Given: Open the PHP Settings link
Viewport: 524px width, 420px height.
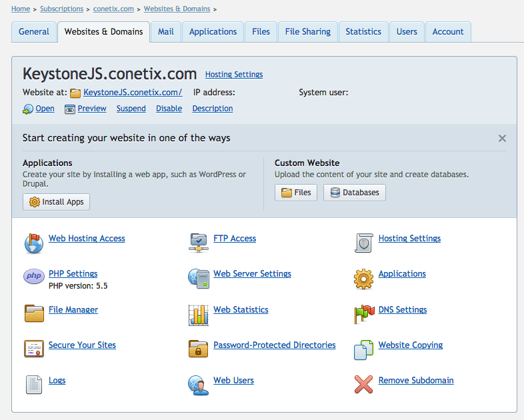Looking at the screenshot, I should coord(73,273).
